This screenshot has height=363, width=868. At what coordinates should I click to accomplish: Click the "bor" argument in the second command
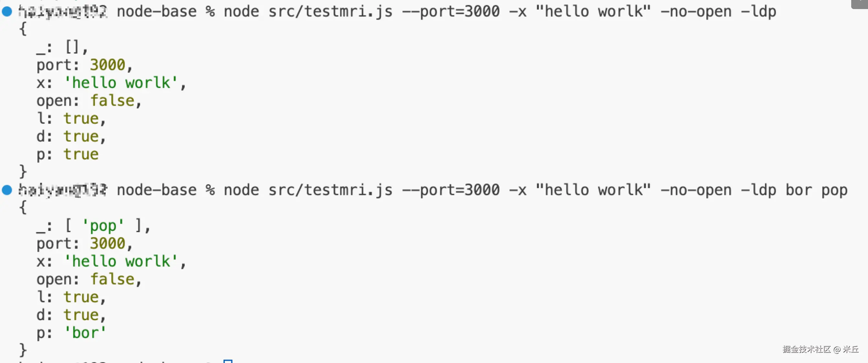[799, 190]
